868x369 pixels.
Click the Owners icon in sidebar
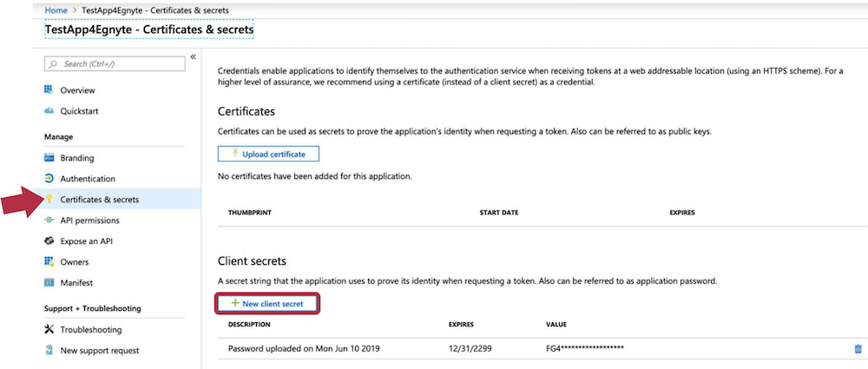[x=49, y=261]
